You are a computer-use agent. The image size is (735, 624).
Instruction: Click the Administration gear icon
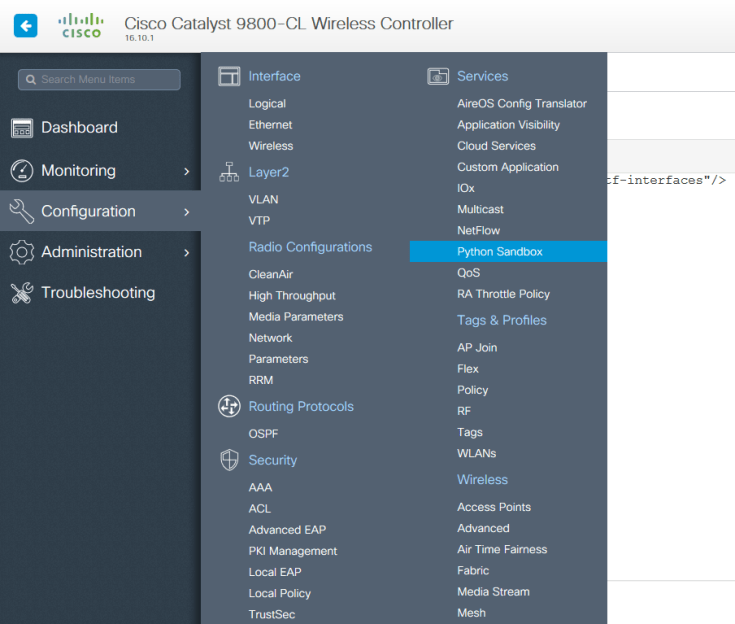[x=22, y=252]
